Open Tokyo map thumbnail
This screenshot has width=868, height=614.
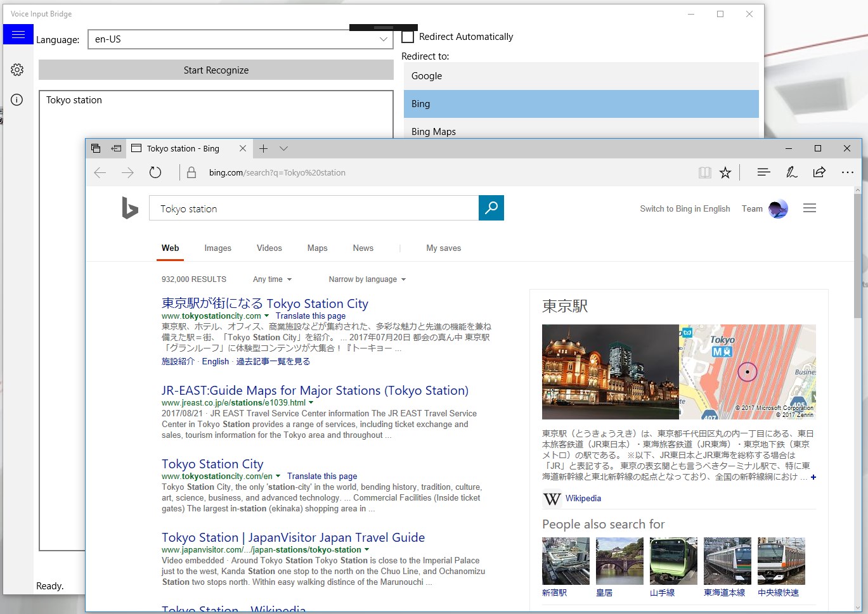click(748, 372)
